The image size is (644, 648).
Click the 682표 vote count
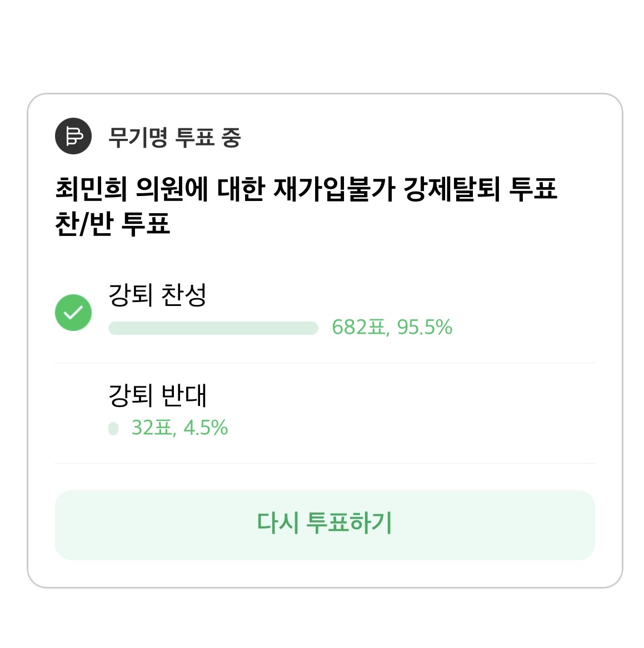click(x=358, y=328)
